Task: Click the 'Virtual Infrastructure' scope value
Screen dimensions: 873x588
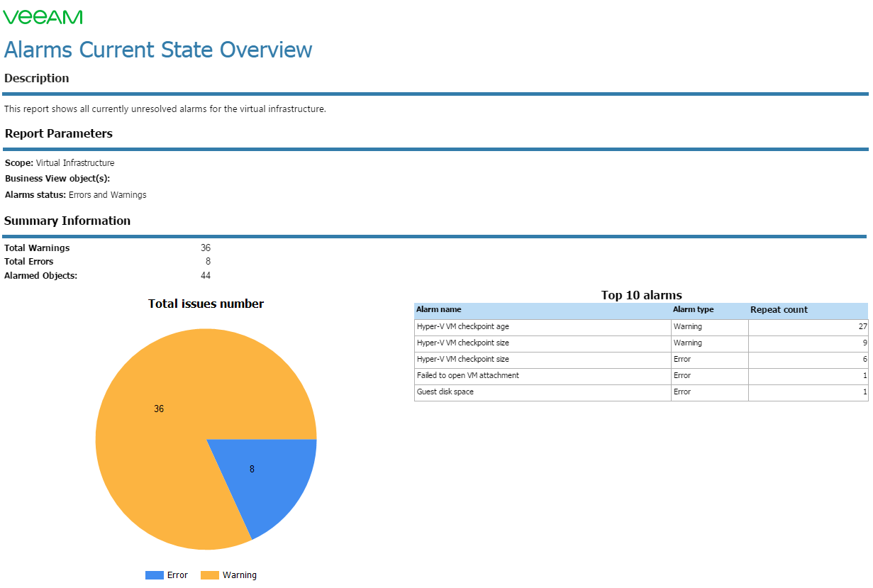Action: click(75, 163)
